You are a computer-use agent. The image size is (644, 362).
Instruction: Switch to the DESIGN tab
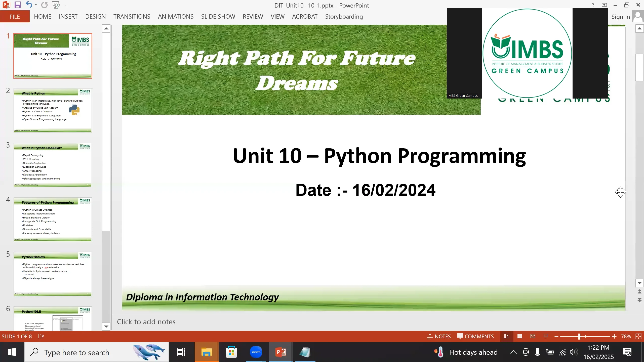(x=96, y=17)
